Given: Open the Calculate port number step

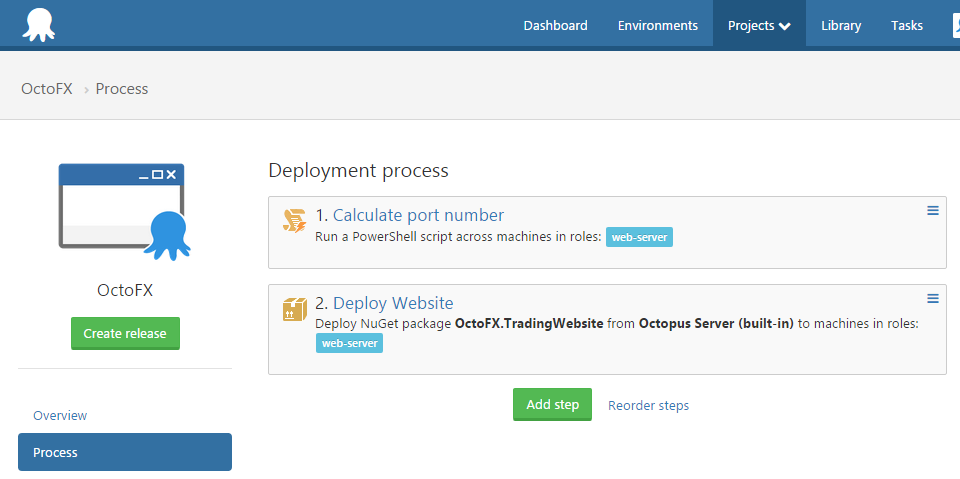Looking at the screenshot, I should tap(418, 215).
